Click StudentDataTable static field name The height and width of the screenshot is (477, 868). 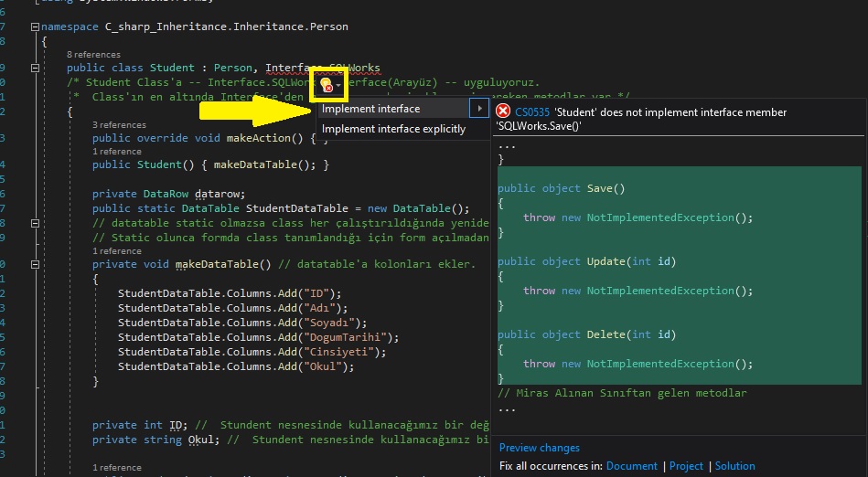[x=297, y=208]
